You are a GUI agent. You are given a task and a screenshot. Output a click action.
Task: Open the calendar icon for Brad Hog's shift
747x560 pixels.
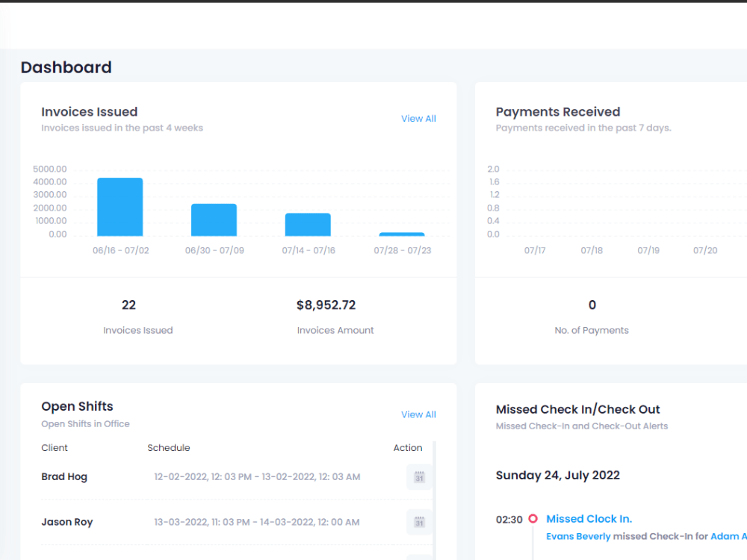click(x=419, y=476)
